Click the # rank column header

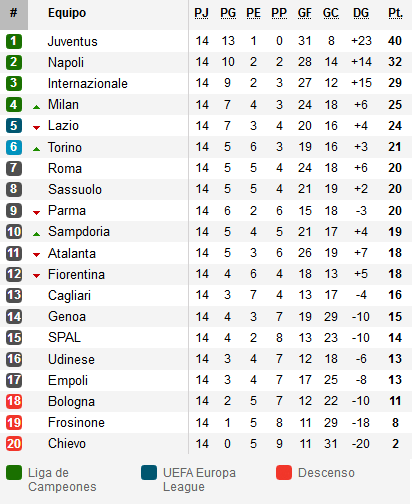(x=14, y=15)
